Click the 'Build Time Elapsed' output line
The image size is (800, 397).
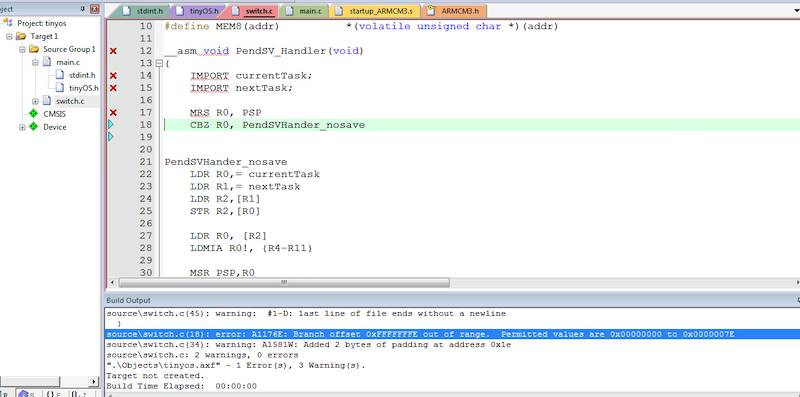click(181, 386)
